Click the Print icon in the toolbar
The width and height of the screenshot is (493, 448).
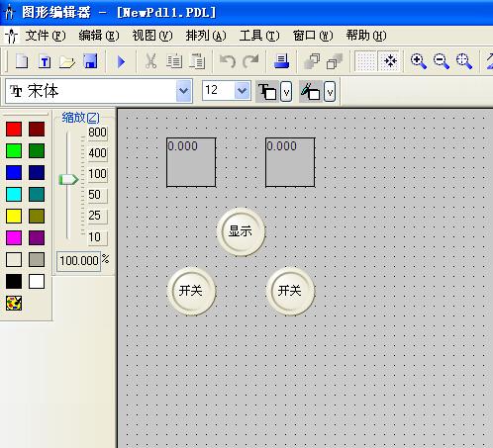coord(282,61)
